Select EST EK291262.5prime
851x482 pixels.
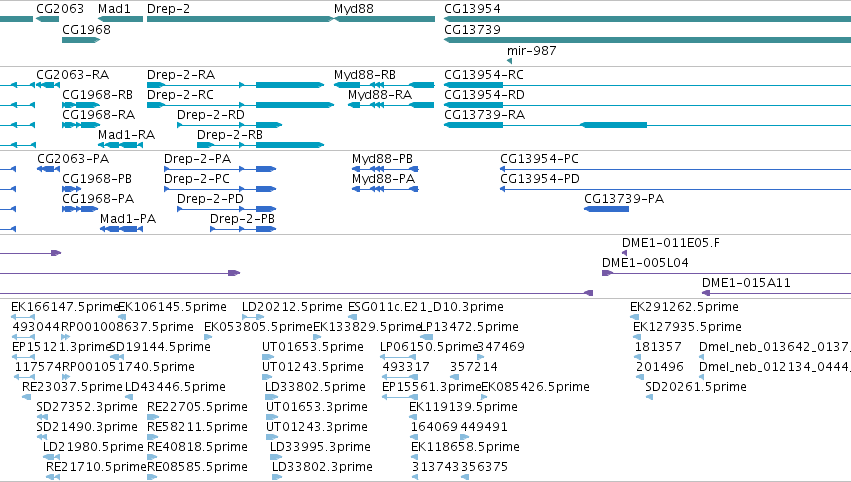coord(684,307)
